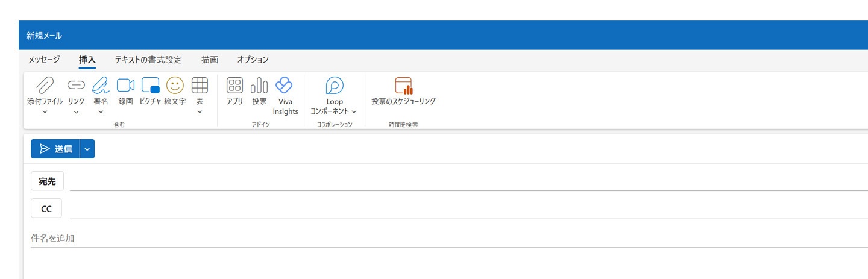Image resolution: width=868 pixels, height=279 pixels.
Task: Click the リンク chain icon
Action: [76, 85]
